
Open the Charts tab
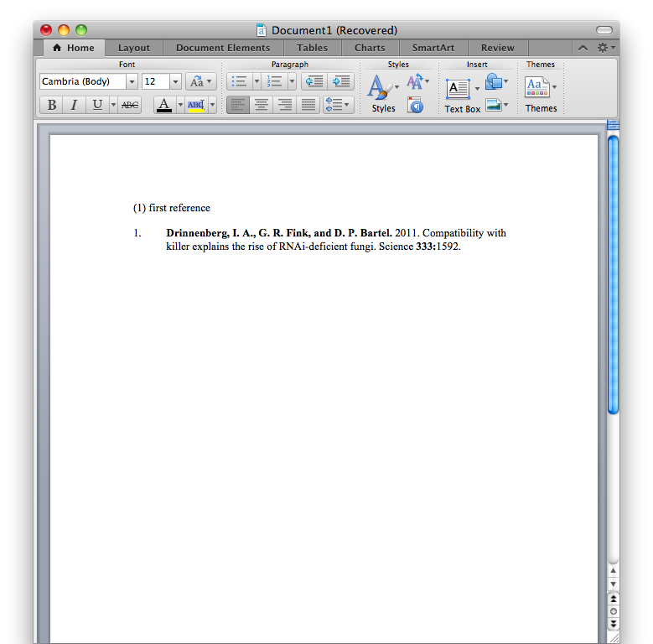coord(370,48)
